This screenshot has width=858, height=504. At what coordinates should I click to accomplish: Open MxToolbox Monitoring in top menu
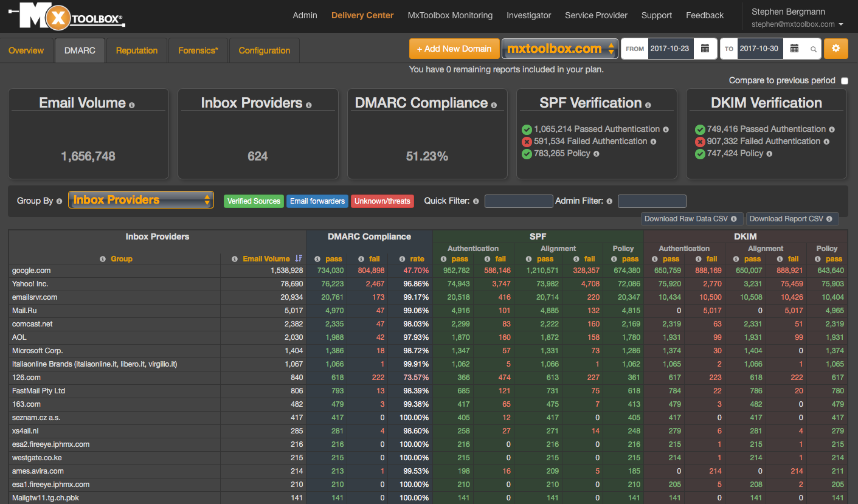pos(451,15)
